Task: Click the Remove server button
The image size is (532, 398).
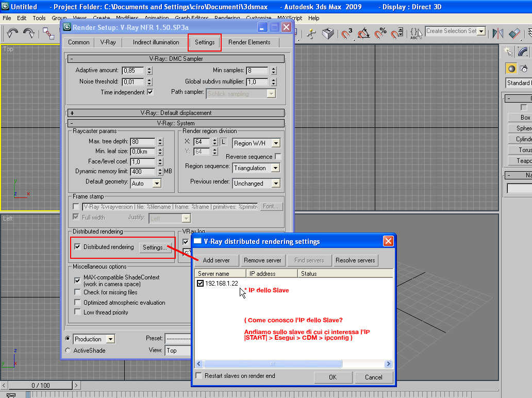Action: point(262,260)
